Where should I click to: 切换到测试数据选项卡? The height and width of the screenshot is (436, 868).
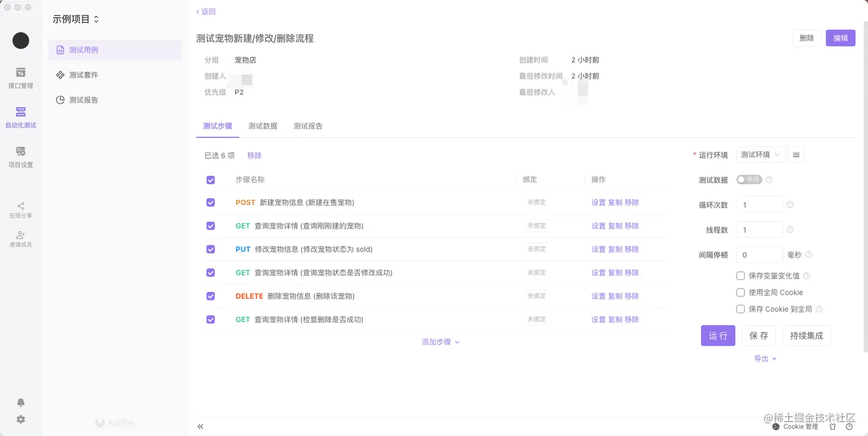262,126
